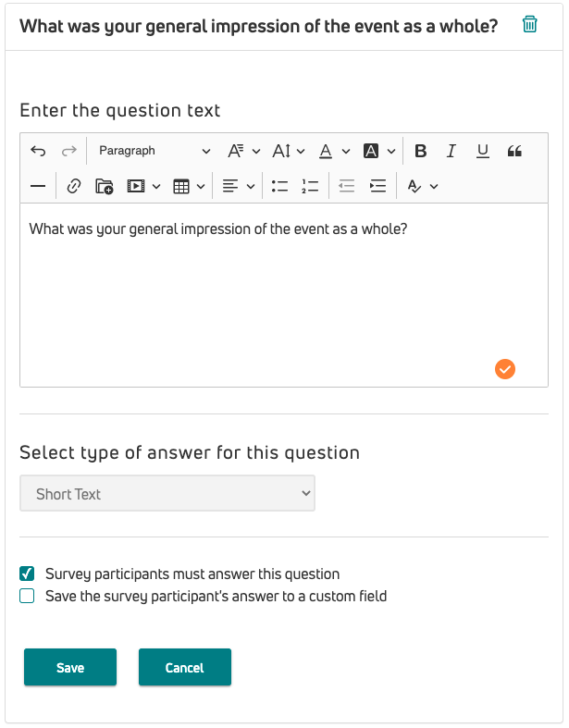569x728 pixels.
Task: Enable 'Survey participants must answer this question'
Action: click(28, 574)
